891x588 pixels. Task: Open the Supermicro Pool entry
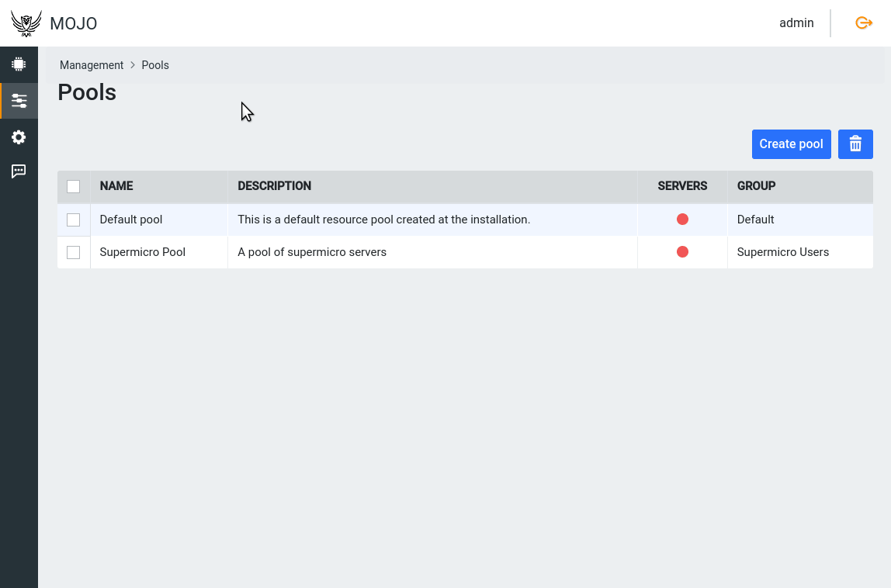143,252
